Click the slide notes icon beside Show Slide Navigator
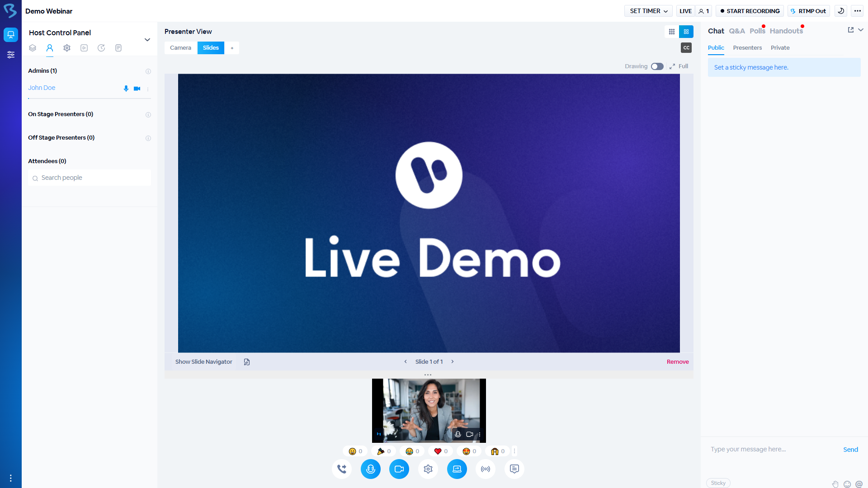868x488 pixels. [x=247, y=362]
